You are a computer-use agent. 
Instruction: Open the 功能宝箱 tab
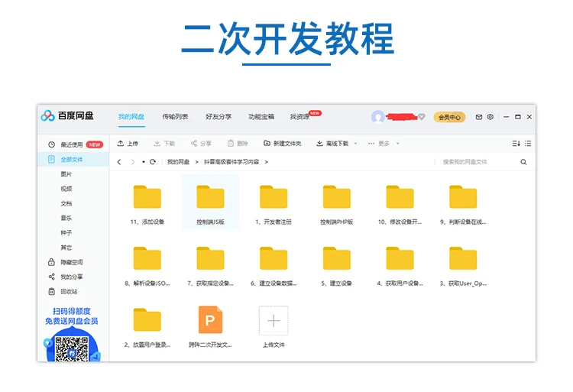pos(261,117)
